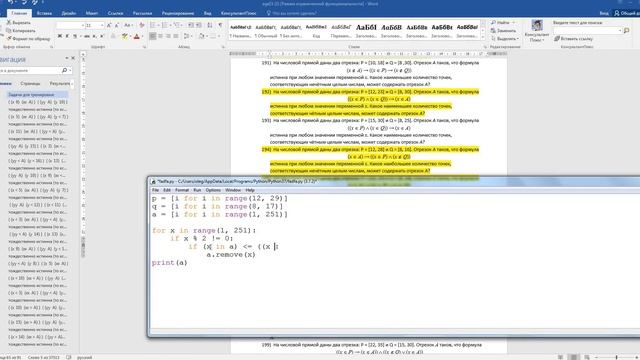Click the zoom slider in Word status bar
This screenshot has height=360, width=640.
[x=616, y=357]
